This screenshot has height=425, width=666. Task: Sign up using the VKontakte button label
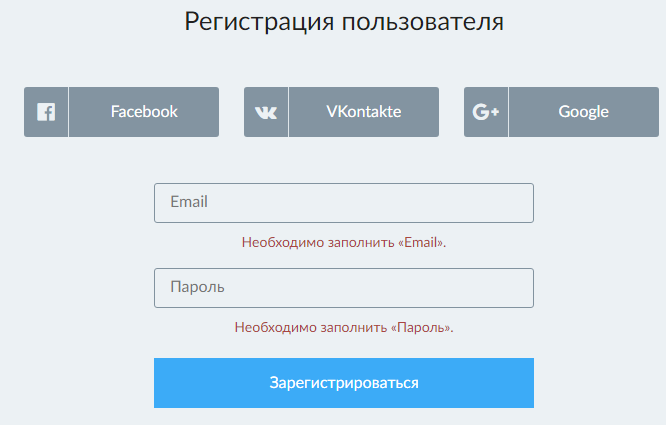[363, 112]
